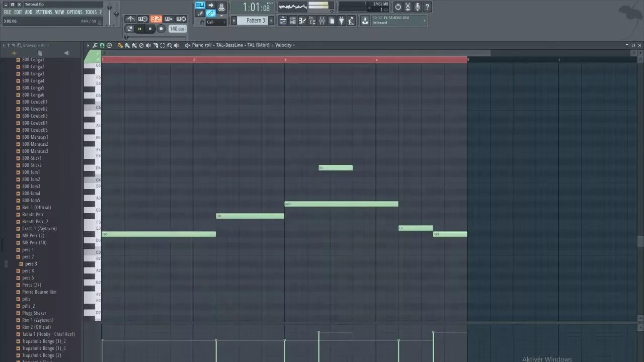This screenshot has width=644, height=362.
Task: Toggle the link multilink to controllers button
Action: click(x=211, y=13)
